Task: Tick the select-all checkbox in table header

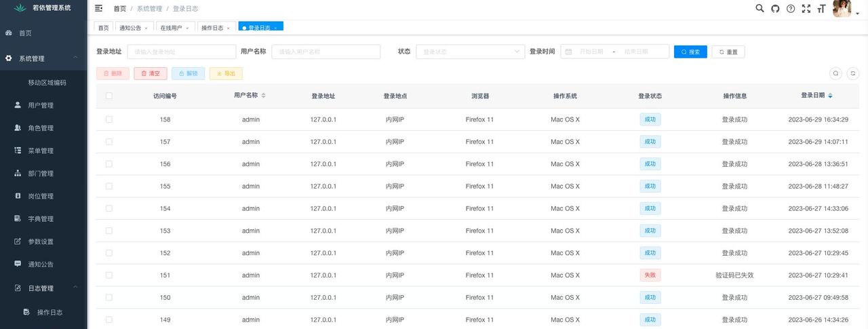Action: (x=108, y=96)
